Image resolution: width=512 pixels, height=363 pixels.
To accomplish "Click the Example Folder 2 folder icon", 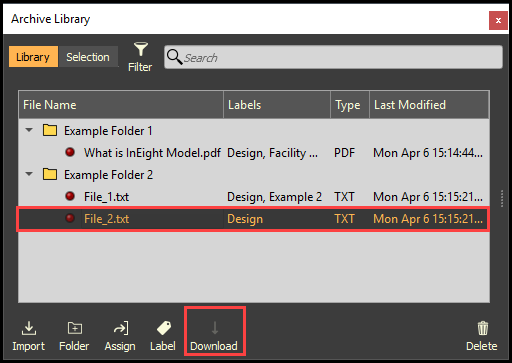I will pyautogui.click(x=50, y=174).
